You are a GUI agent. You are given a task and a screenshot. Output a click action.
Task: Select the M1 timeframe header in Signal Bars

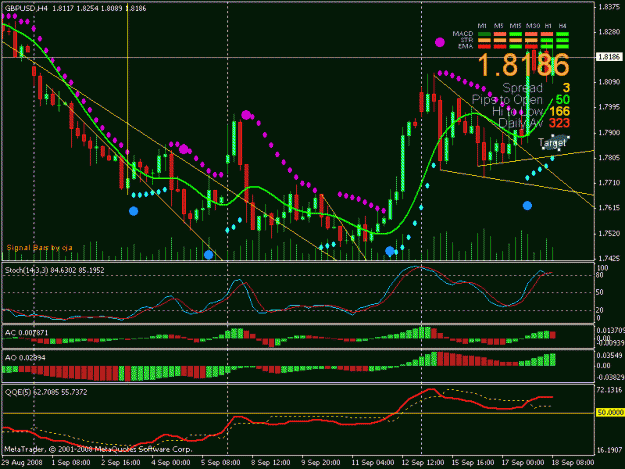point(483,26)
